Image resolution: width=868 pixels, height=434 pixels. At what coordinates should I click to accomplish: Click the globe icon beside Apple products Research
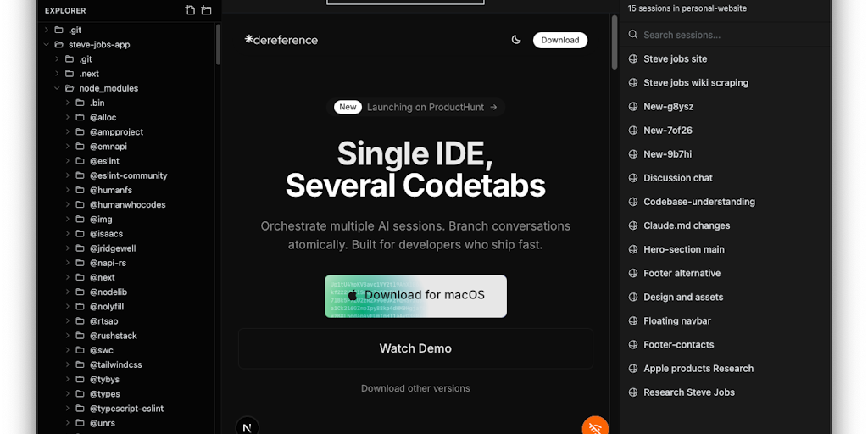pos(633,368)
